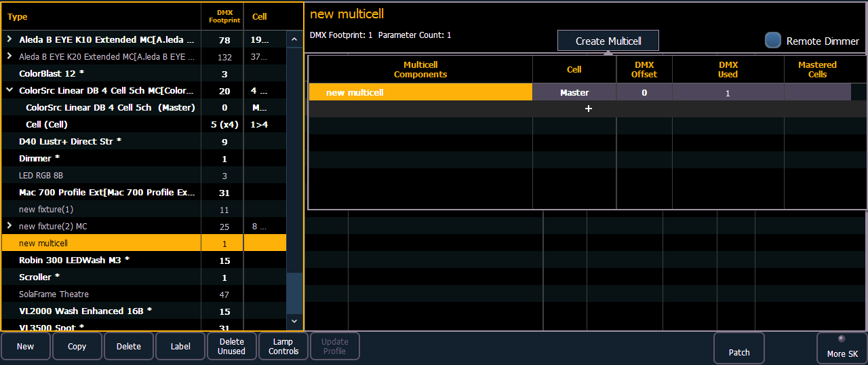The image size is (868, 365).
Task: Select the Dimmer fixture row
Action: coord(144,159)
